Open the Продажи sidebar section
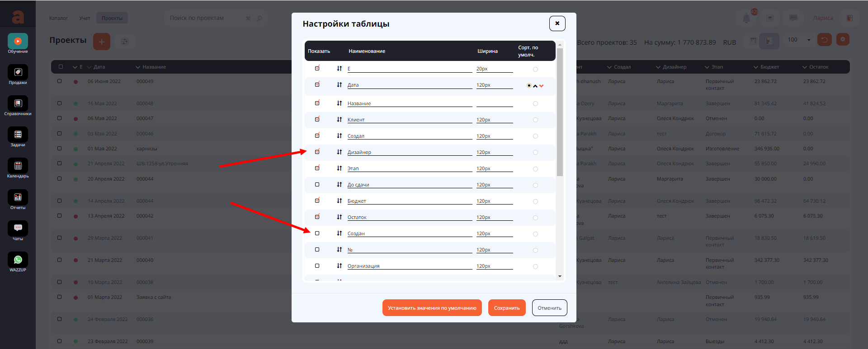This screenshot has height=349, width=868. [x=18, y=73]
